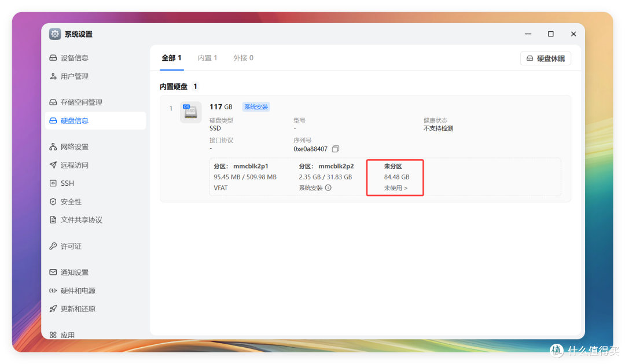Click the 不支持检测 health status
The image size is (625, 364).
(x=438, y=128)
